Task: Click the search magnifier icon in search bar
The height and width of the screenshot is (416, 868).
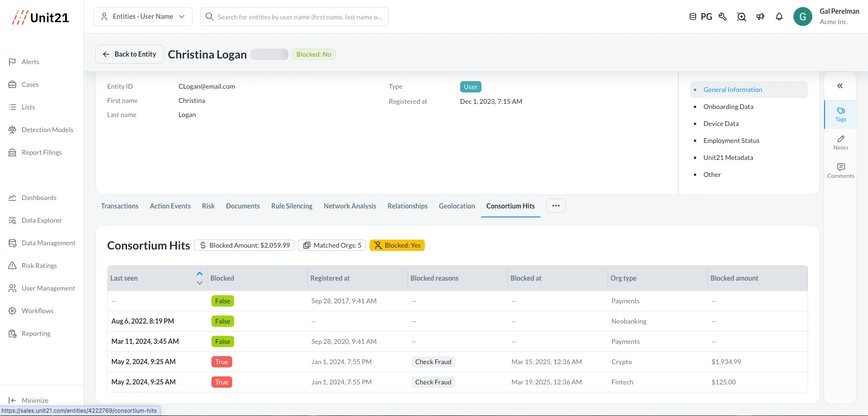Action: [210, 17]
